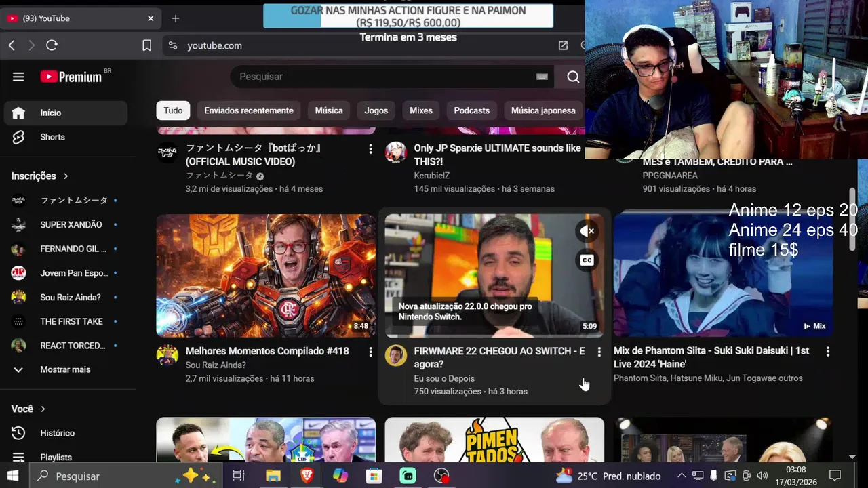The width and height of the screenshot is (868, 488).
Task: Open site settings icon beside youtube.com
Action: [x=173, y=45]
